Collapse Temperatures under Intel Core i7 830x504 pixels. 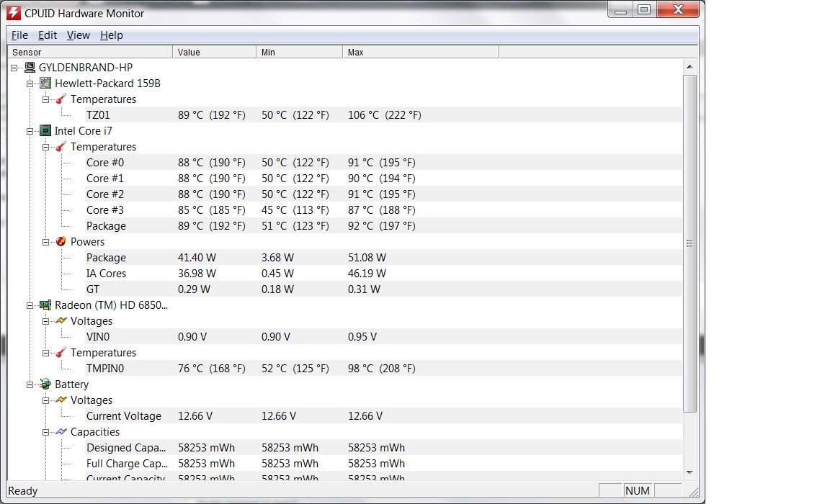click(46, 147)
